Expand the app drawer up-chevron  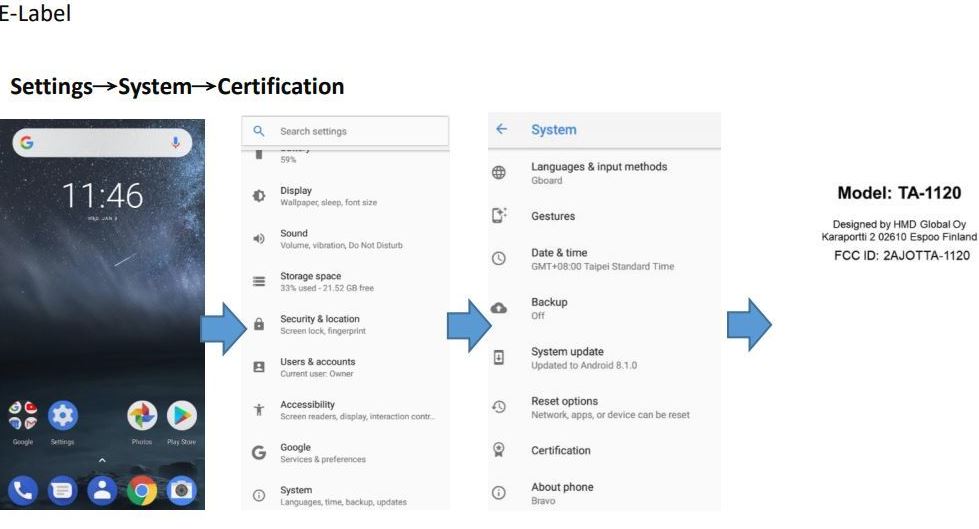pos(102,460)
